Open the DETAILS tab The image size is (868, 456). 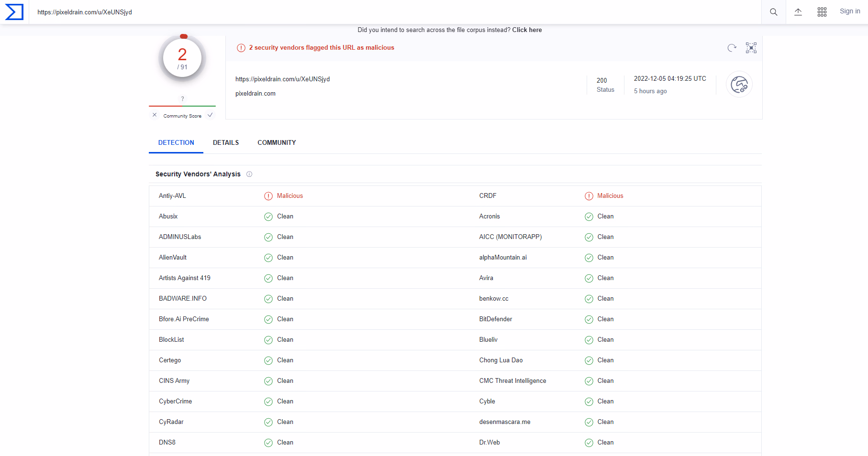click(226, 142)
